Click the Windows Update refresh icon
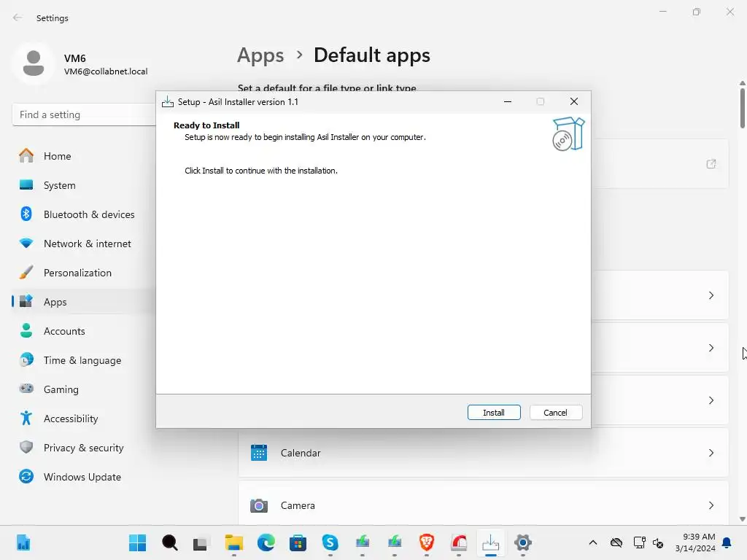 26,476
